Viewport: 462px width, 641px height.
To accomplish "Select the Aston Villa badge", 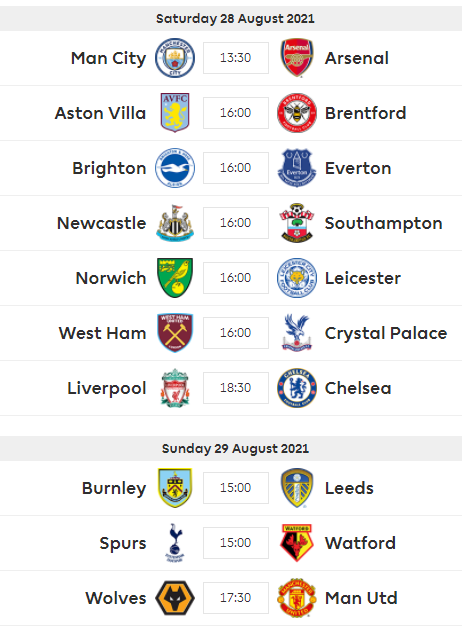I will click(175, 112).
